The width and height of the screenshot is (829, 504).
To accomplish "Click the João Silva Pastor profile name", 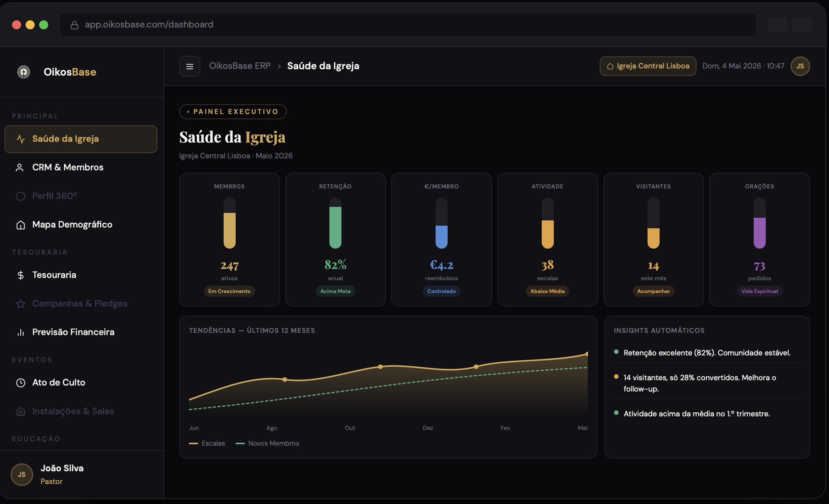I will coord(62,474).
